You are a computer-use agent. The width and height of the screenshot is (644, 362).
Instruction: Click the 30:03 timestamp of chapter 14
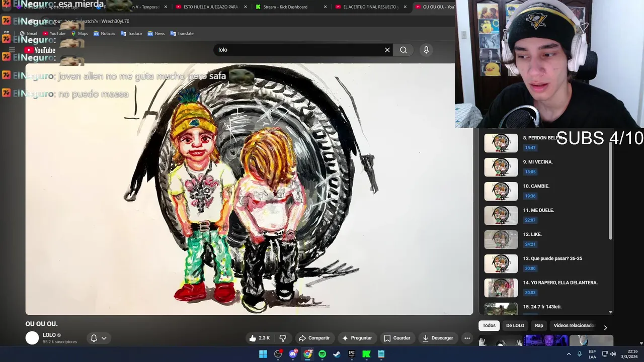pos(530,293)
